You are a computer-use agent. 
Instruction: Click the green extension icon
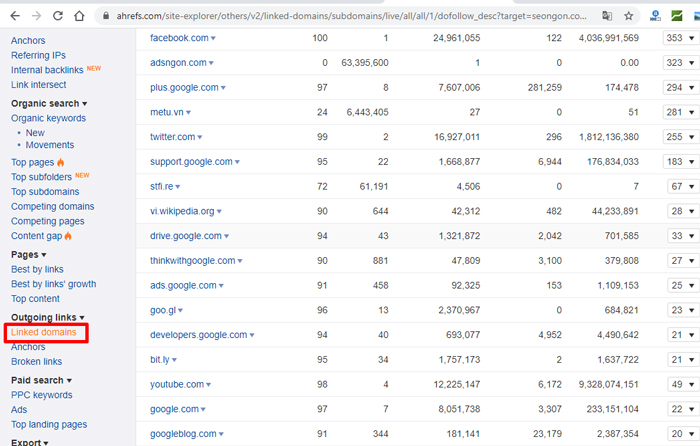click(677, 16)
